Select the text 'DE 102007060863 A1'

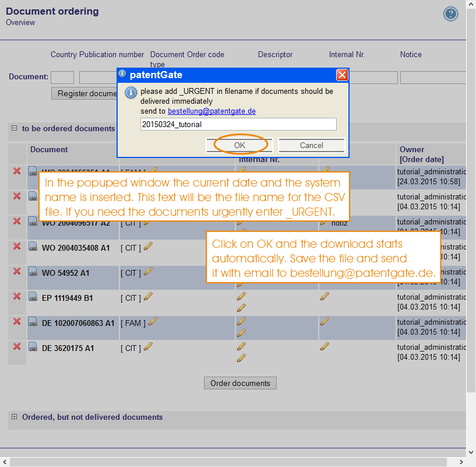pos(78,323)
